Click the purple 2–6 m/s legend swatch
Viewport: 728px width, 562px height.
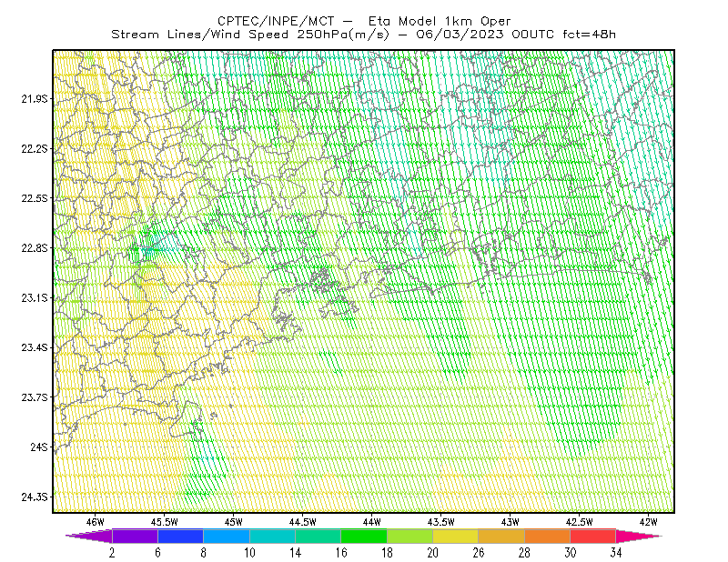135,536
